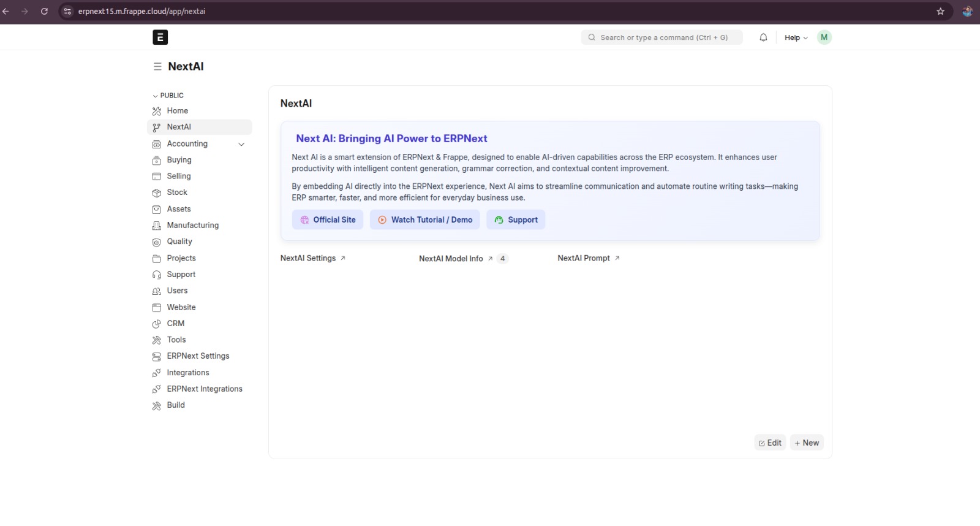Open the notifications bell
Image resolution: width=980 pixels, height=526 pixels.
point(763,37)
